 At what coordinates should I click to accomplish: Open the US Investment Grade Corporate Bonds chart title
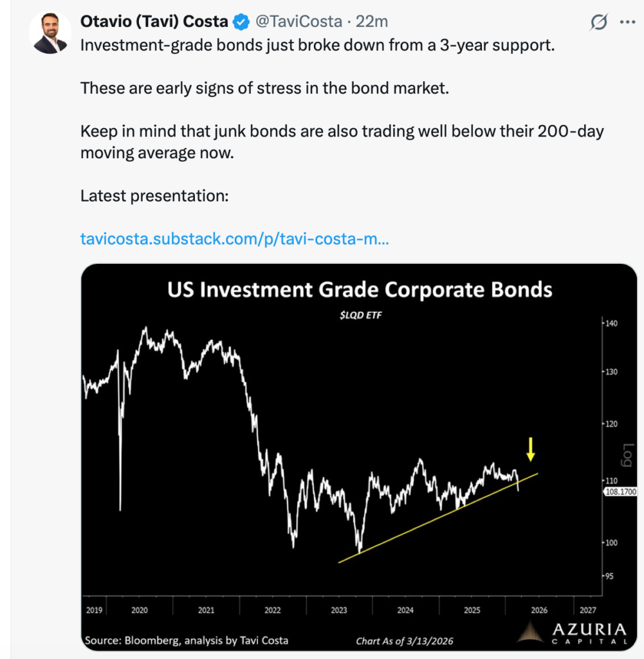(360, 289)
